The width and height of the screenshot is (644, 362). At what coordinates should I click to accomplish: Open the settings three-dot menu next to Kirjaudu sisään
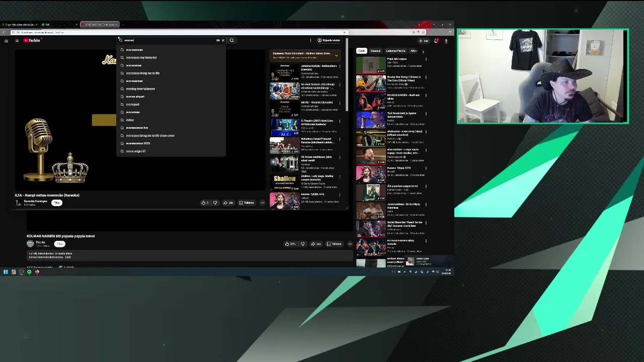[310, 40]
